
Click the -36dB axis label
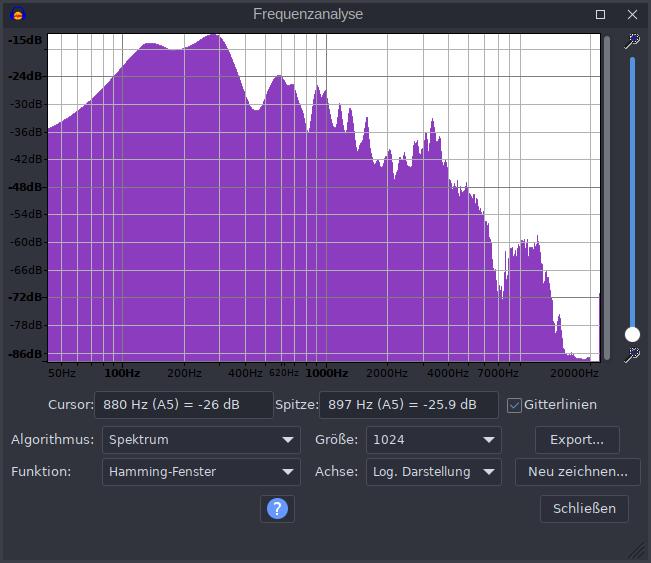26,132
